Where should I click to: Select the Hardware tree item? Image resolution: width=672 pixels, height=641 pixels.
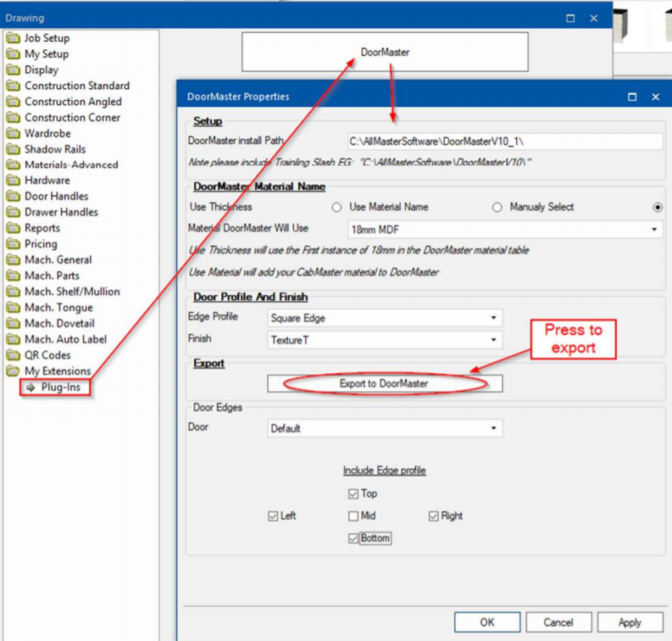[x=47, y=181]
